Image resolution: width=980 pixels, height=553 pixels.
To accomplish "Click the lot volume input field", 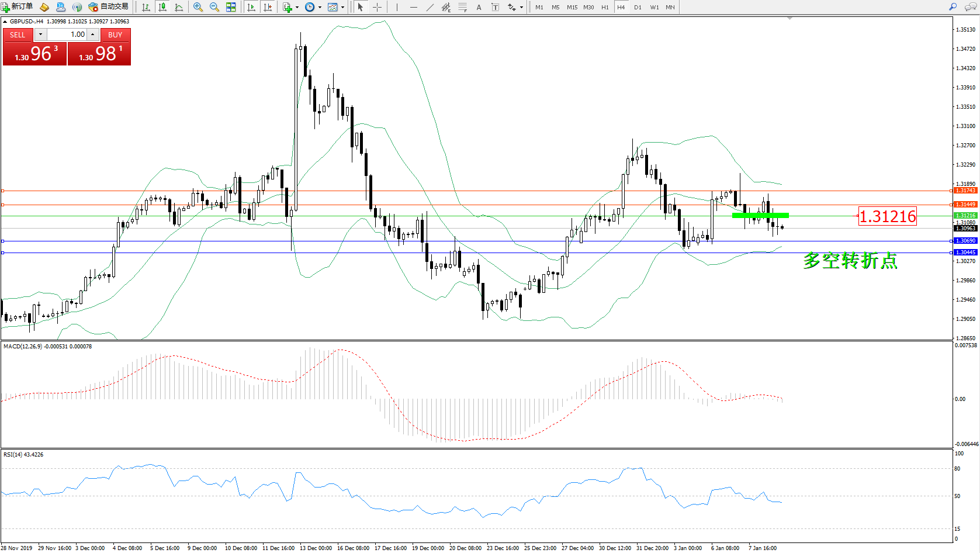I will [67, 34].
